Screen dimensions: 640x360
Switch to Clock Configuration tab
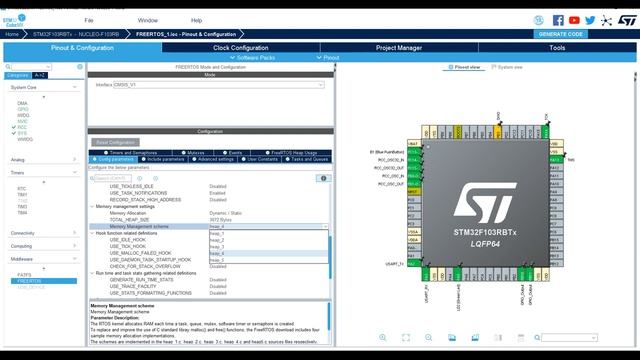point(240,48)
